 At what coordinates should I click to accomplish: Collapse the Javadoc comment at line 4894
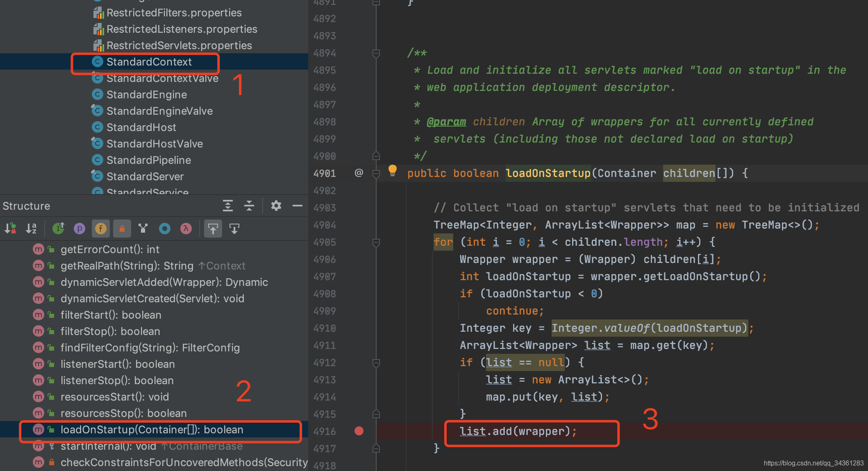376,53
